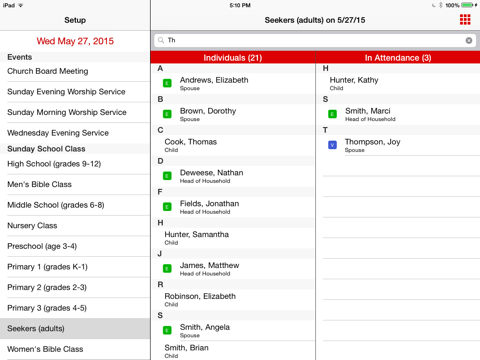480x360 pixels.
Task: Tap Smith, Marci in attendance list
Action: 398,114
